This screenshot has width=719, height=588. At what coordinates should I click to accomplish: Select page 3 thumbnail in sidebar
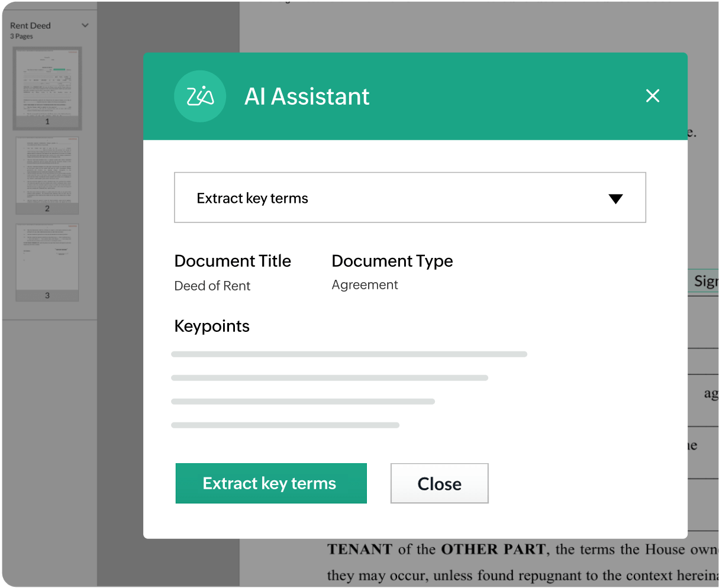pos(47,262)
